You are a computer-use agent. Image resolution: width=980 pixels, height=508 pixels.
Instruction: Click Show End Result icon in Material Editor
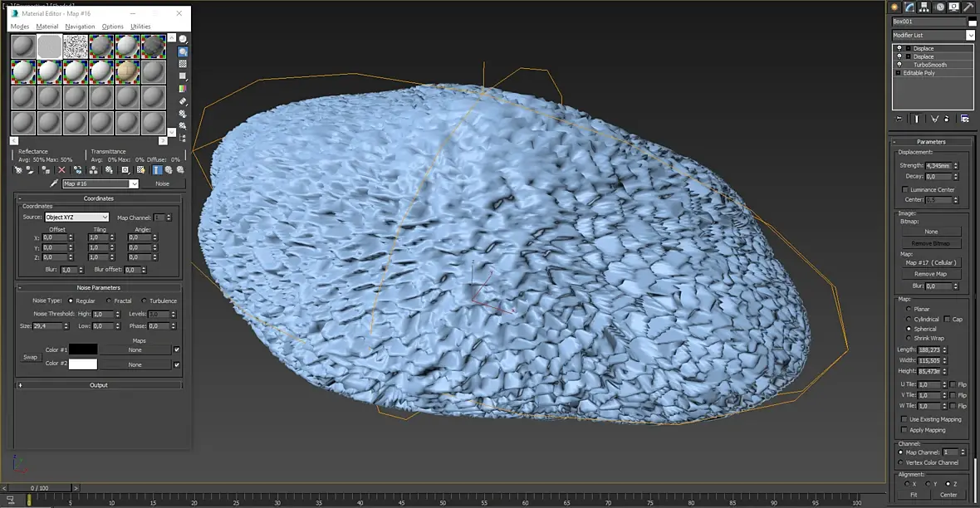[x=158, y=170]
